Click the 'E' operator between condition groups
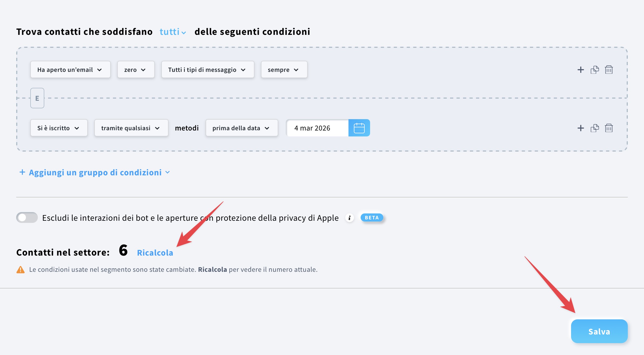 [x=37, y=98]
